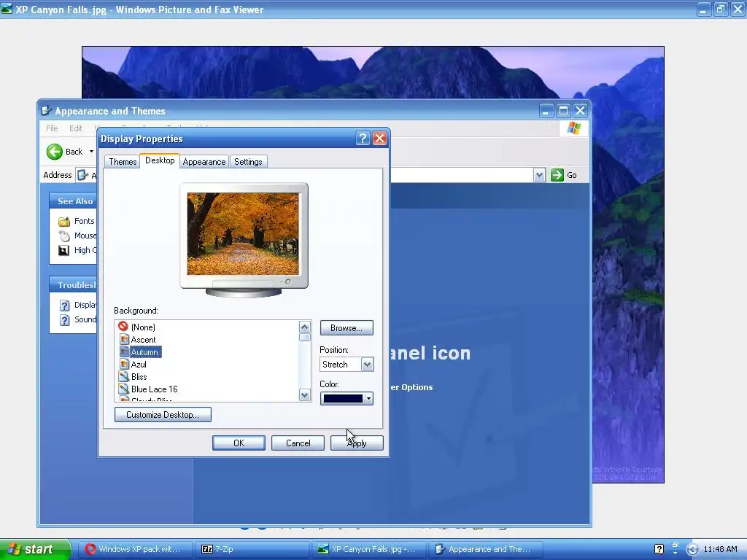The image size is (747, 560).
Task: Switch to the Appearance tab
Action: pyautogui.click(x=204, y=162)
